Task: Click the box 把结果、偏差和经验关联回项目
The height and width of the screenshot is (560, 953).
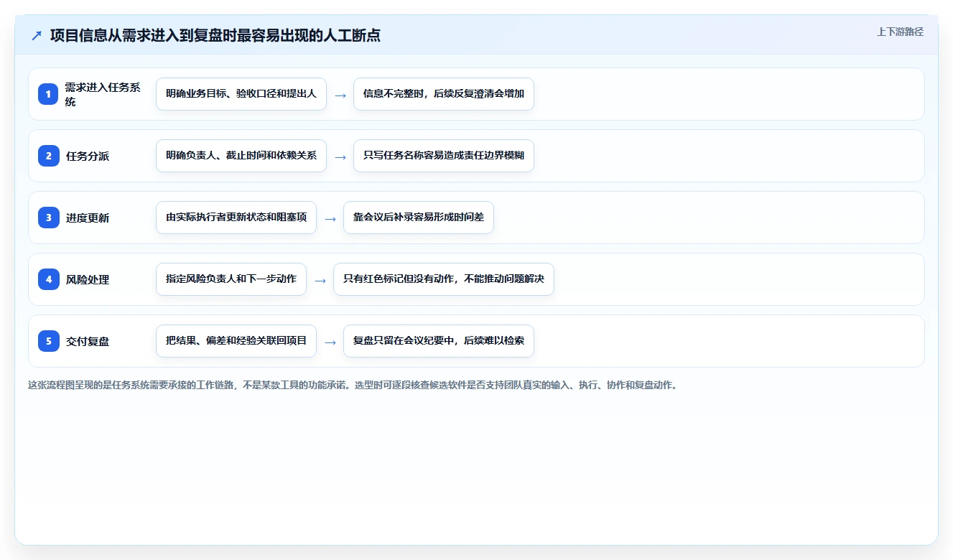Action: tap(236, 341)
